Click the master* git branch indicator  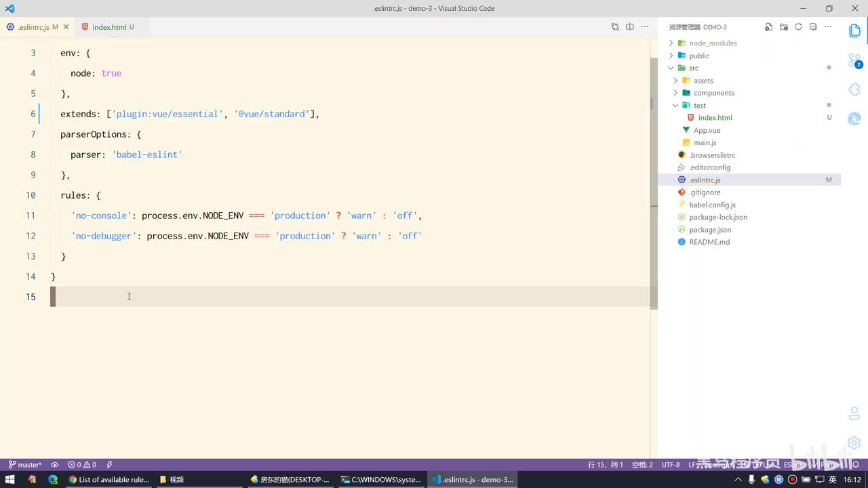[25, 465]
